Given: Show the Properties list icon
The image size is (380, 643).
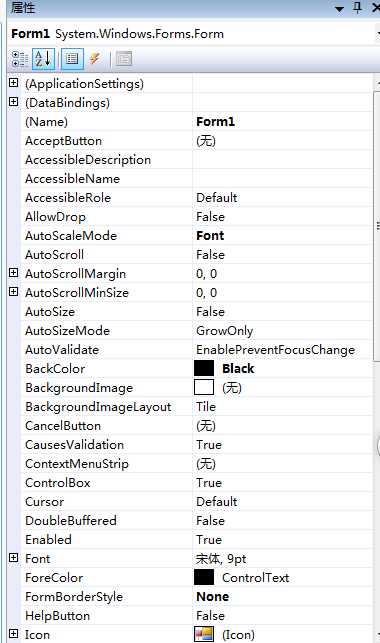Looking at the screenshot, I should (72, 59).
